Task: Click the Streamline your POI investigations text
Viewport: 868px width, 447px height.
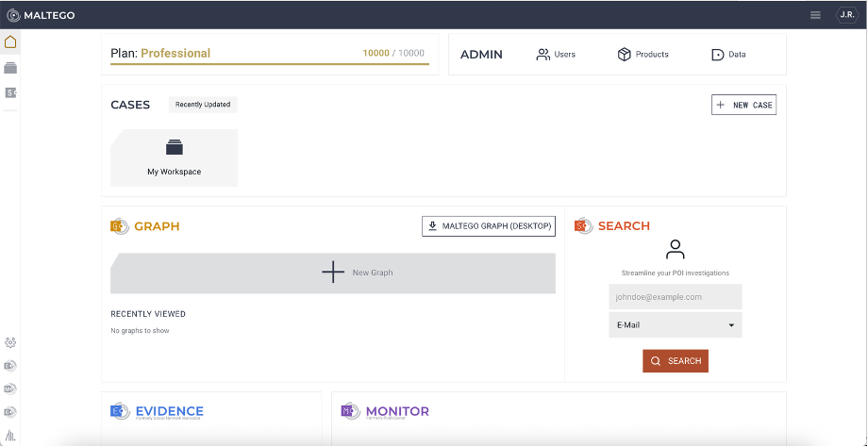Action: pos(676,273)
